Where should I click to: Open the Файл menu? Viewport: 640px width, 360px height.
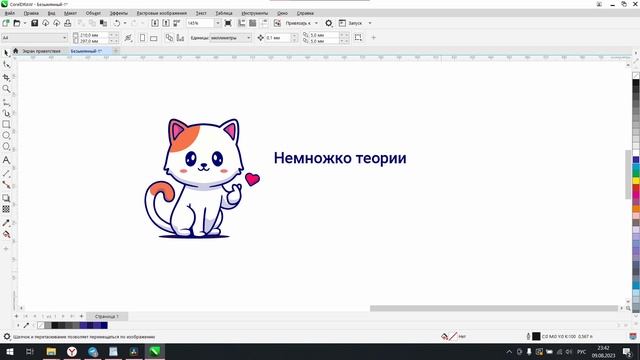click(x=10, y=13)
